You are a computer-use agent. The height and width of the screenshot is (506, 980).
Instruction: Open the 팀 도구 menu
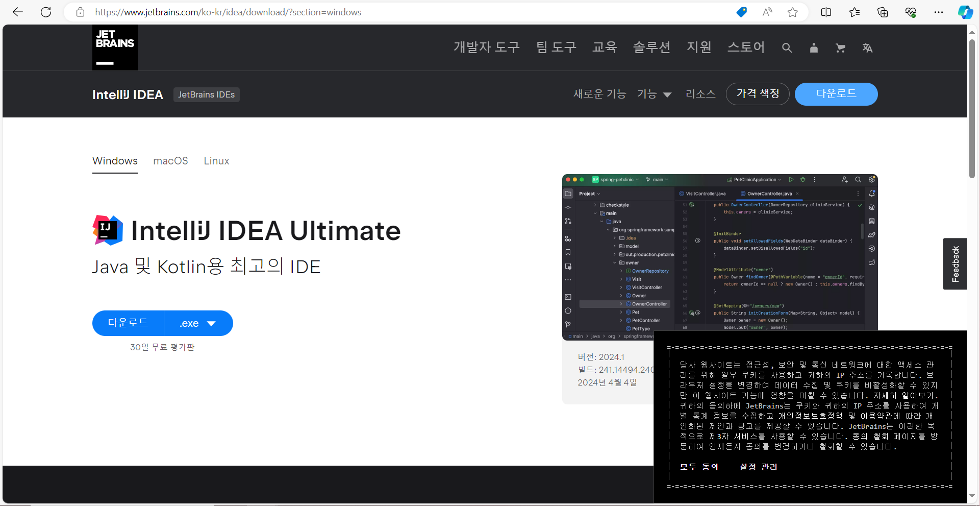coord(556,47)
